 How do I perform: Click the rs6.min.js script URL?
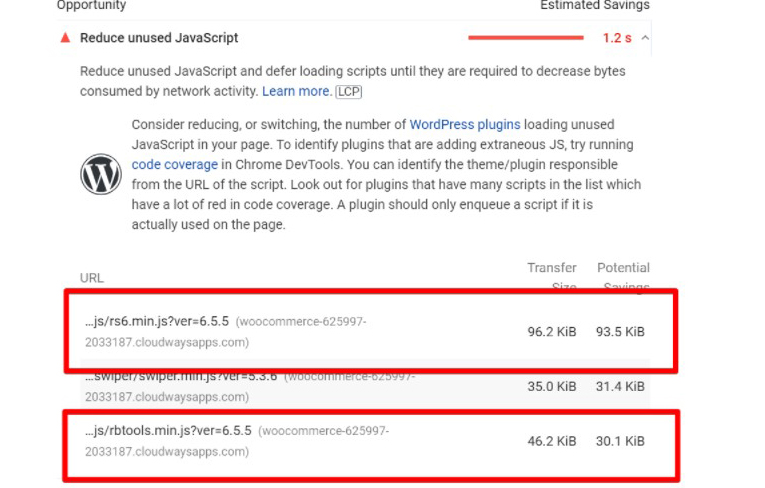click(157, 321)
